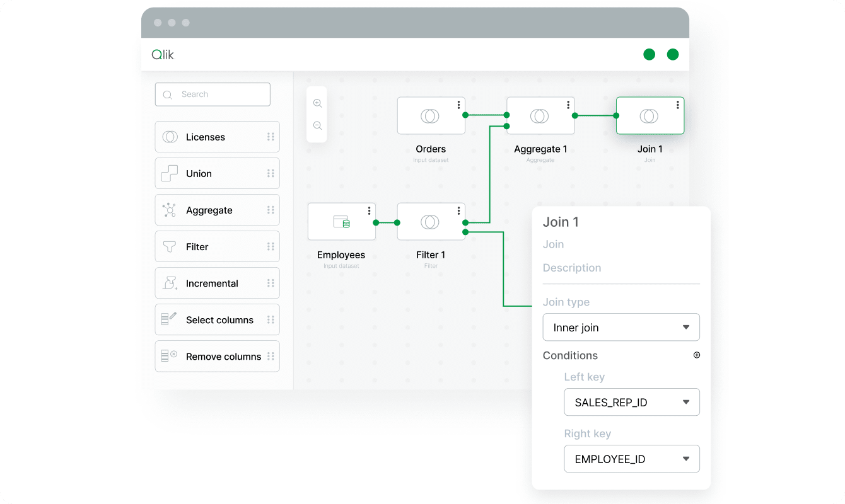Open the EMPLOYEE_ID right key dropdown
Image resolution: width=845 pixels, height=504 pixels.
(x=632, y=459)
